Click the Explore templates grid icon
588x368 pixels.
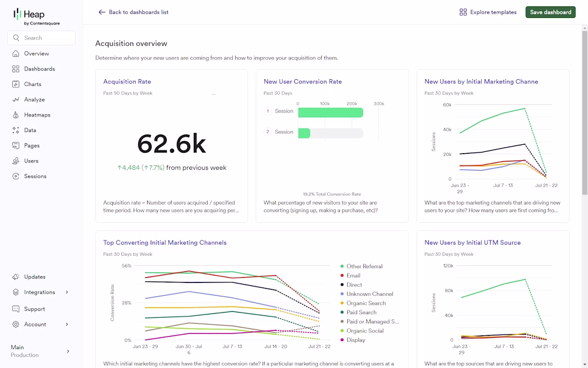463,12
